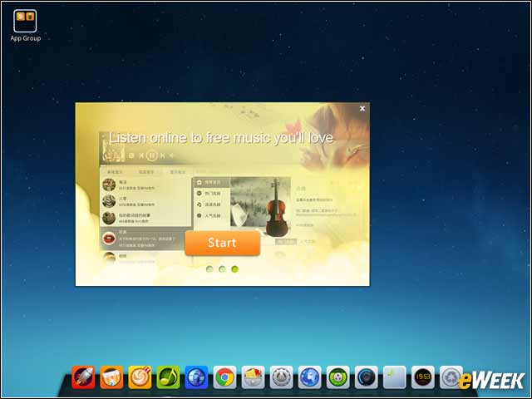Open the App Group desktop icon
The image size is (532, 399).
point(25,26)
